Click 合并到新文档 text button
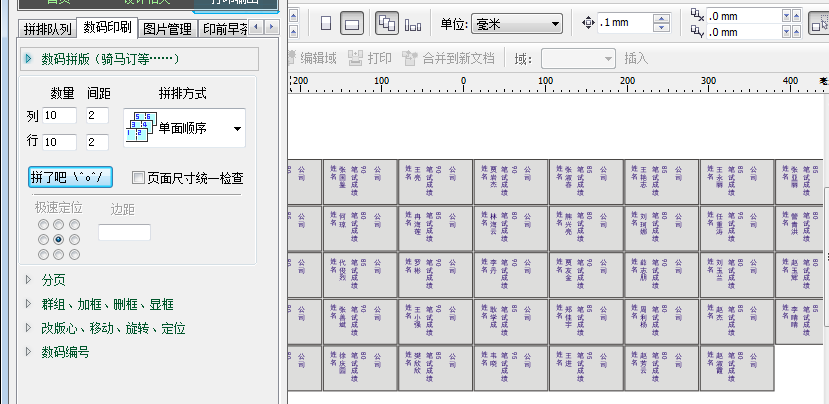 tap(458, 58)
